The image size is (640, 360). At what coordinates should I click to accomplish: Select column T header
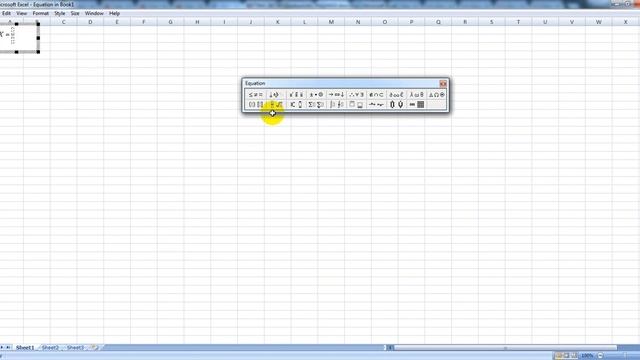[518, 22]
